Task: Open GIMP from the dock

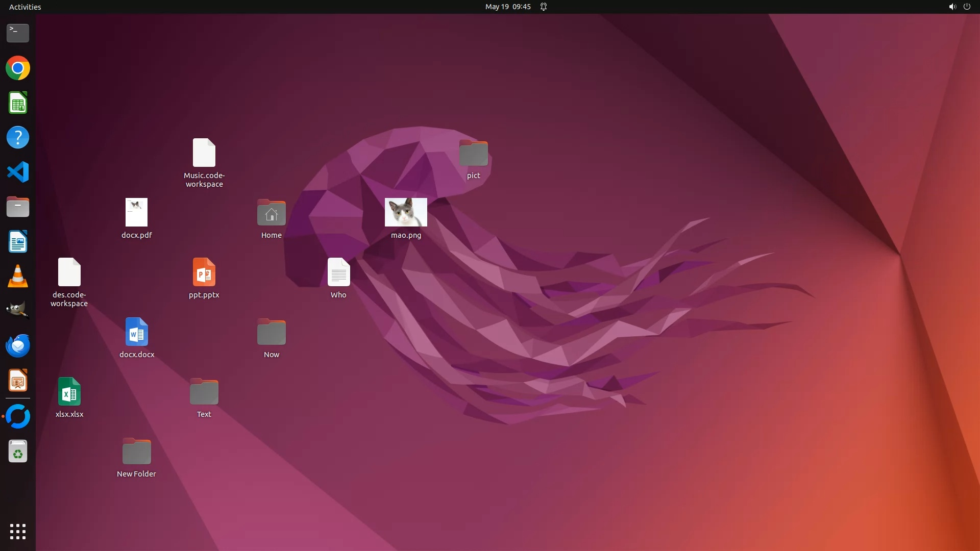Action: (x=18, y=310)
